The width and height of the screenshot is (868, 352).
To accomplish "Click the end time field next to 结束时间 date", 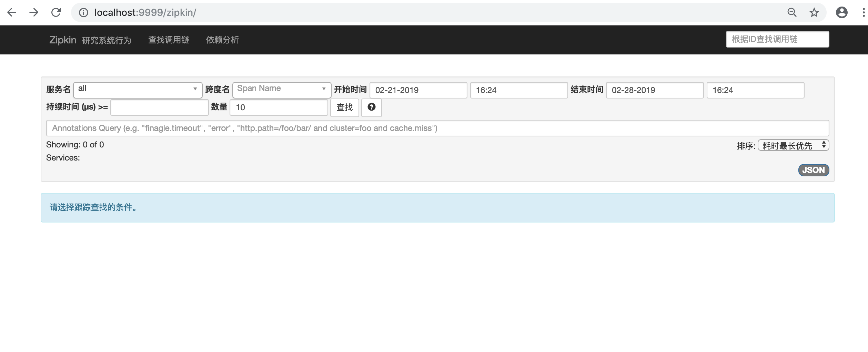I will point(756,90).
